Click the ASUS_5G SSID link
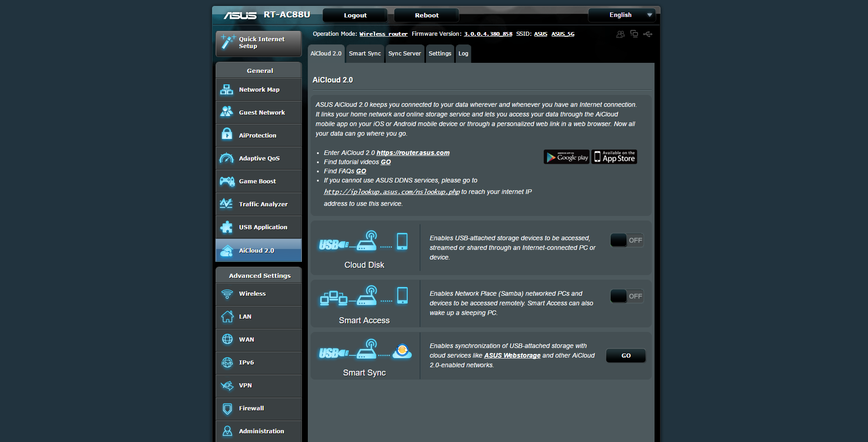Screen dimensions: 868x442 click(563, 34)
